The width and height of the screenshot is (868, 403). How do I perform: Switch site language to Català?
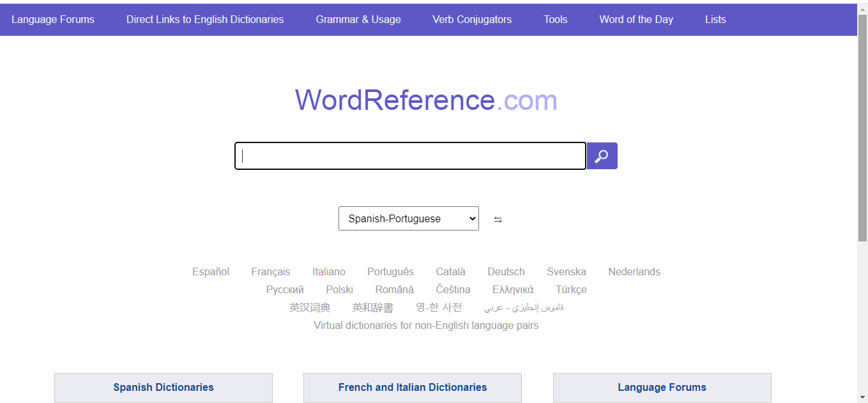pos(451,271)
